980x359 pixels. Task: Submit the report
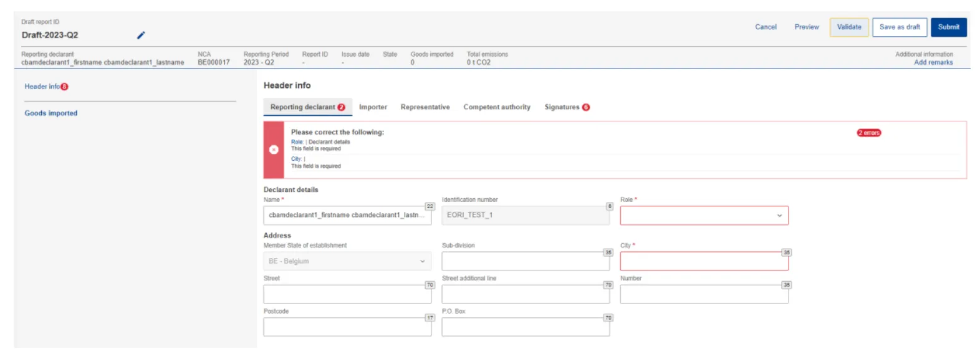pyautogui.click(x=949, y=27)
